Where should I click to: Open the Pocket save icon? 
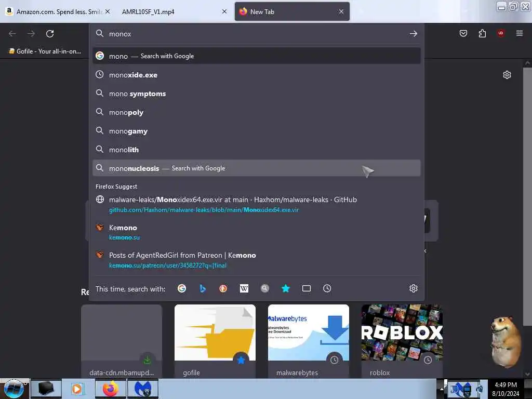coord(463,33)
